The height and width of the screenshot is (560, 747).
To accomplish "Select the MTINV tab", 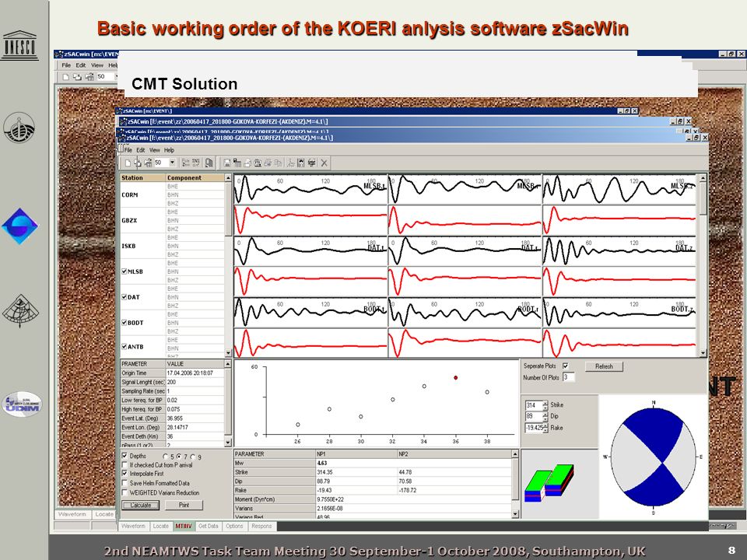I will 184,527.
